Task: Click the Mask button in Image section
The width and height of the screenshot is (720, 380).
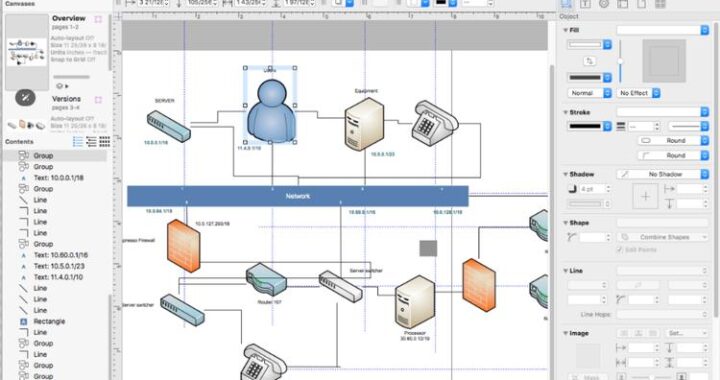Action: (x=588, y=376)
